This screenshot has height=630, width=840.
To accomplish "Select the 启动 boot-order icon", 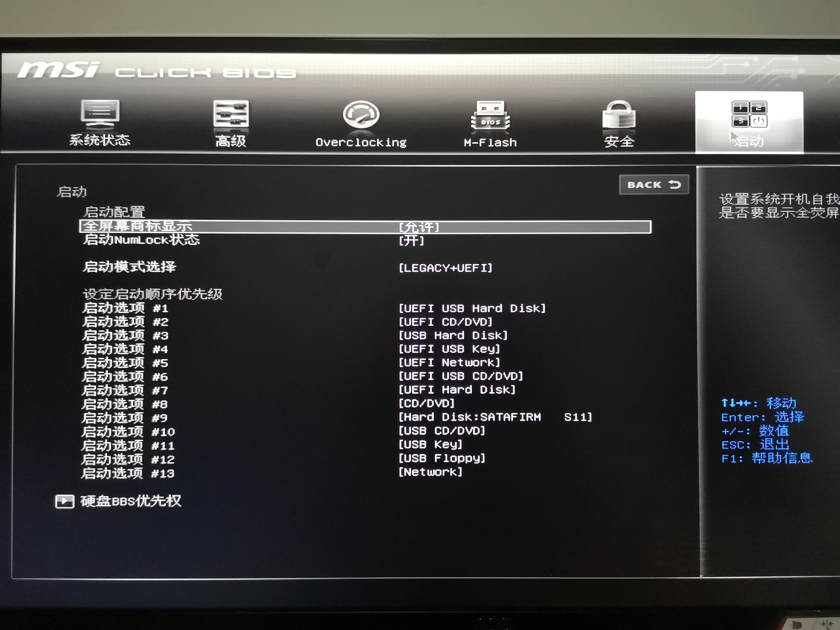I will tap(749, 114).
